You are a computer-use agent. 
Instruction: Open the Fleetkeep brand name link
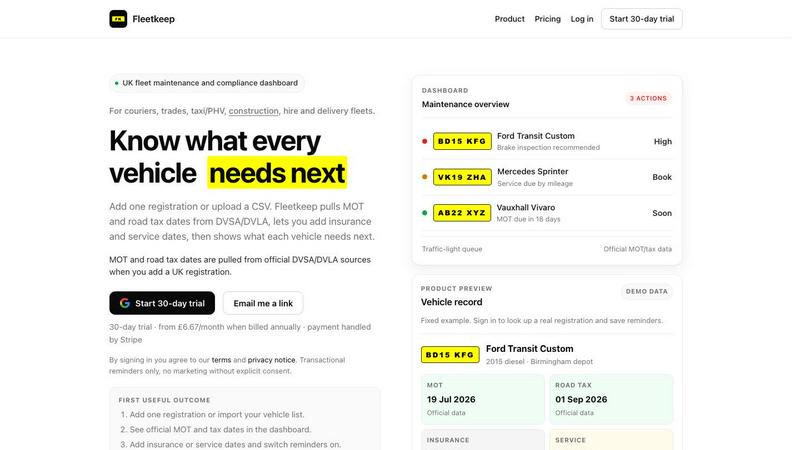point(153,19)
